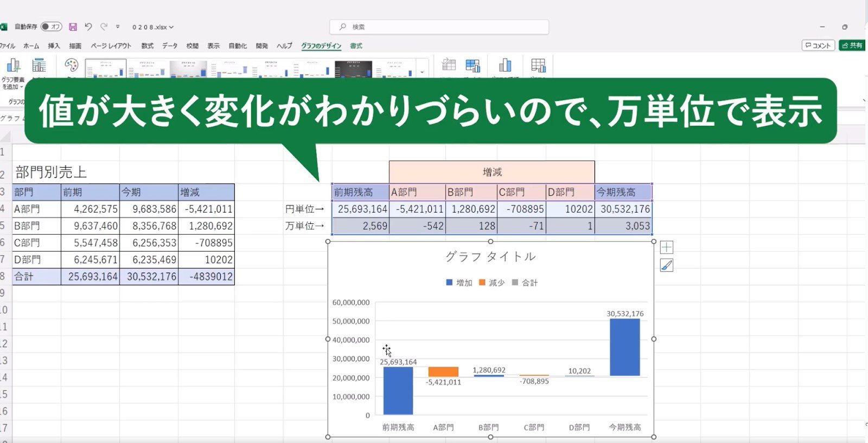Open the 書式 tab

[356, 46]
